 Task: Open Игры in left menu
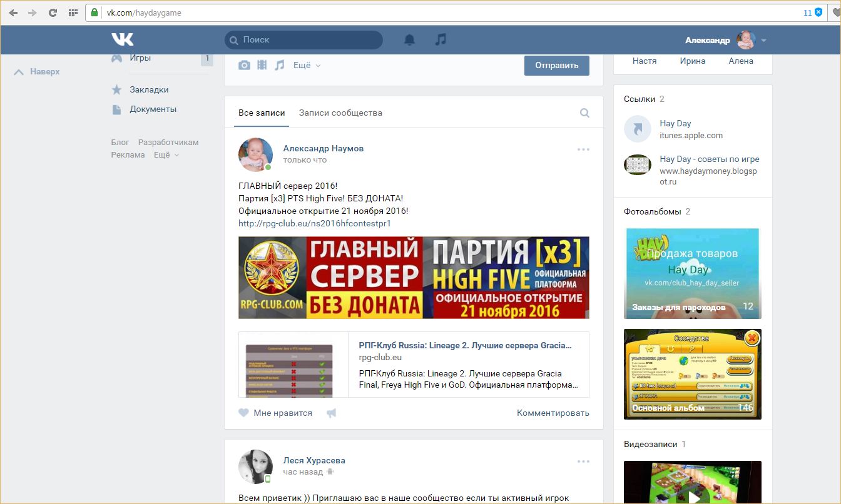coord(140,58)
